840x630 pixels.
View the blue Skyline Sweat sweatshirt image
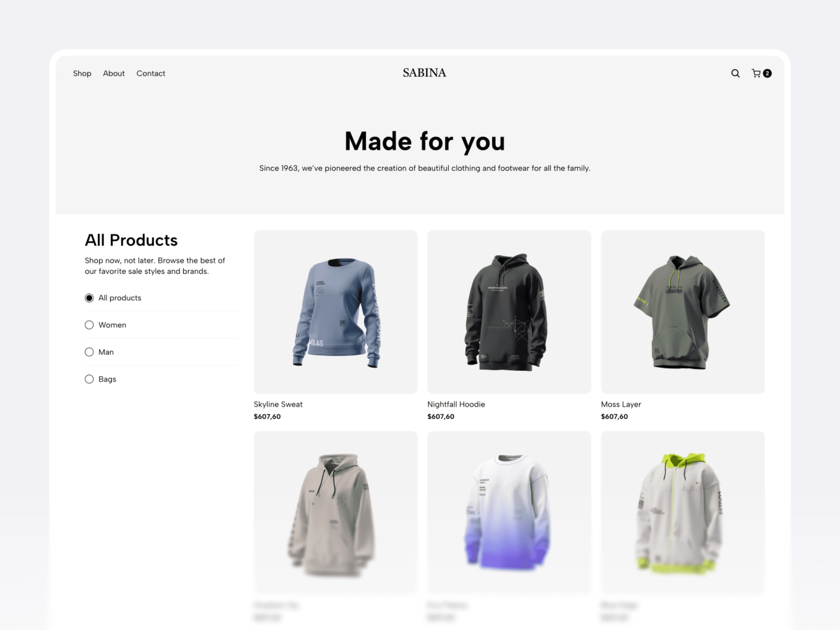coord(336,312)
